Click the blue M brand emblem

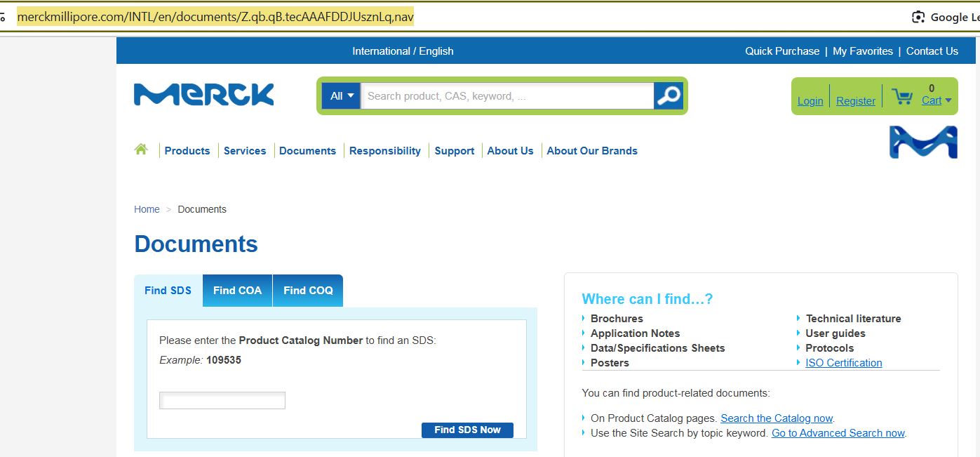tap(923, 143)
